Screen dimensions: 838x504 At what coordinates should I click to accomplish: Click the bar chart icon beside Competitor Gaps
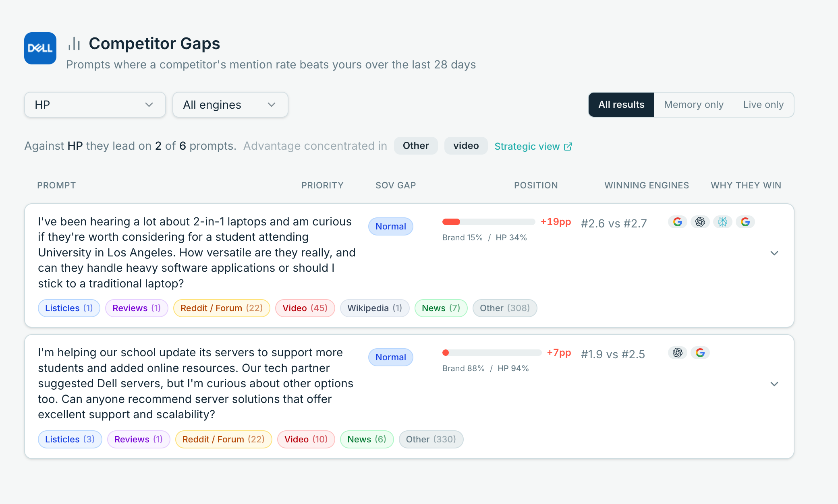[x=75, y=43]
